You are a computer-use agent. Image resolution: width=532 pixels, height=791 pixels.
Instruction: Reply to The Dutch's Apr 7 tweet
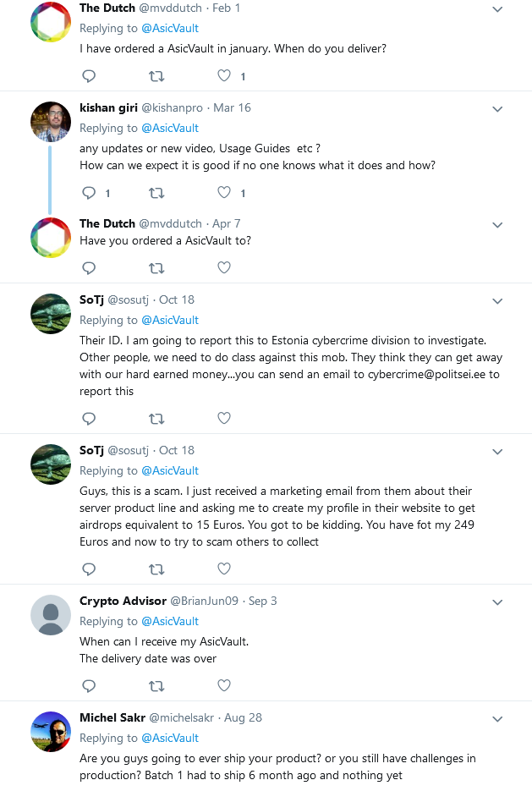89,268
